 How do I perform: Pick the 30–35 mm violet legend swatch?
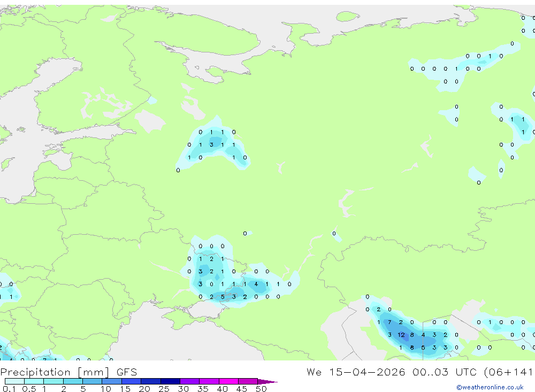190,381
